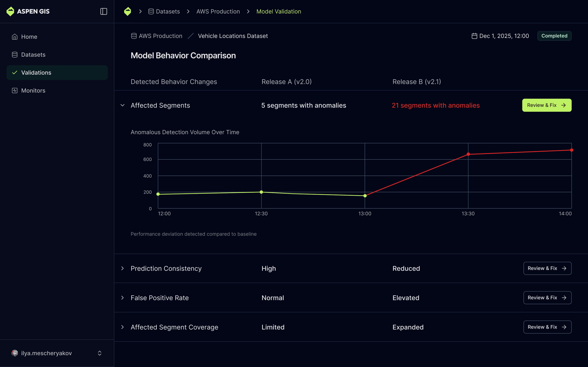
Task: Open the user account switcher chevrons
Action: coord(99,353)
